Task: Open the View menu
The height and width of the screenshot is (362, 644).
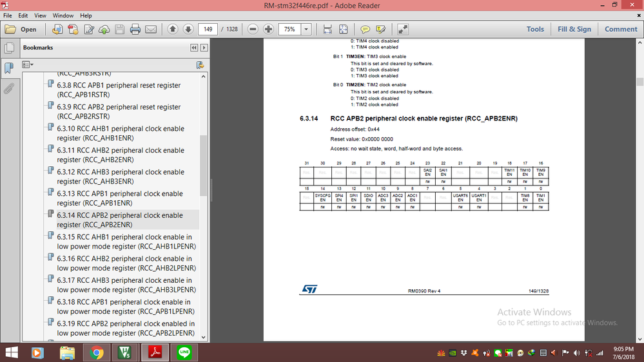Action: click(x=40, y=15)
